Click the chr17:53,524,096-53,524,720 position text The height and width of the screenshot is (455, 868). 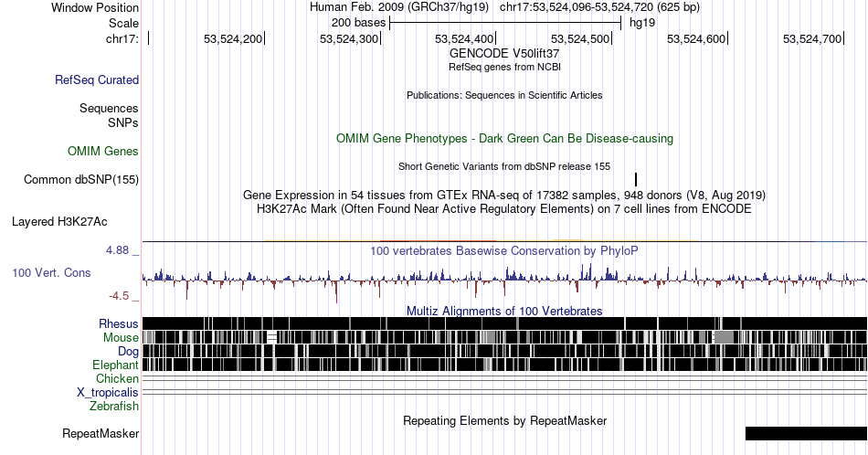[x=599, y=7]
